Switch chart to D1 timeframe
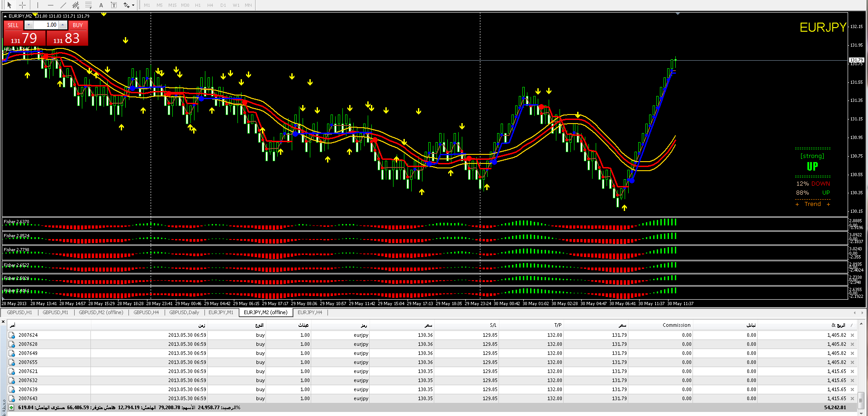 pos(223,5)
